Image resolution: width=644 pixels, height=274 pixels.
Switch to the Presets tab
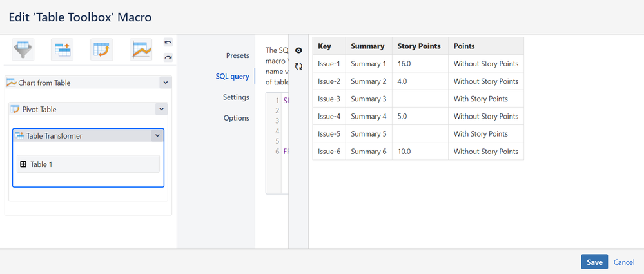237,55
